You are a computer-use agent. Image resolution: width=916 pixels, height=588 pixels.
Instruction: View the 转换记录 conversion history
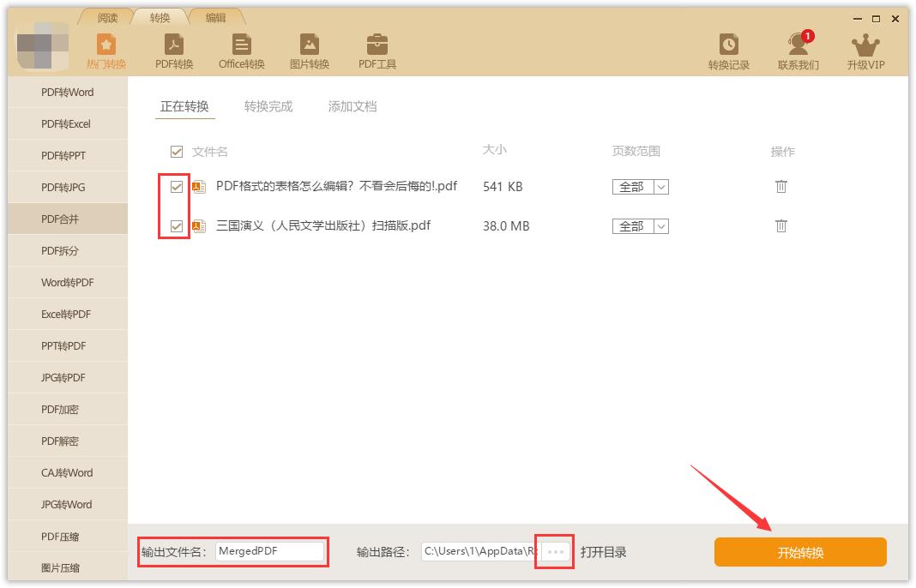729,49
